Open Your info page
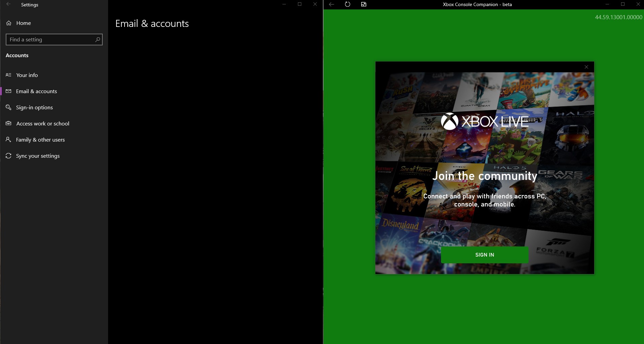The width and height of the screenshot is (644, 344). 54,75
